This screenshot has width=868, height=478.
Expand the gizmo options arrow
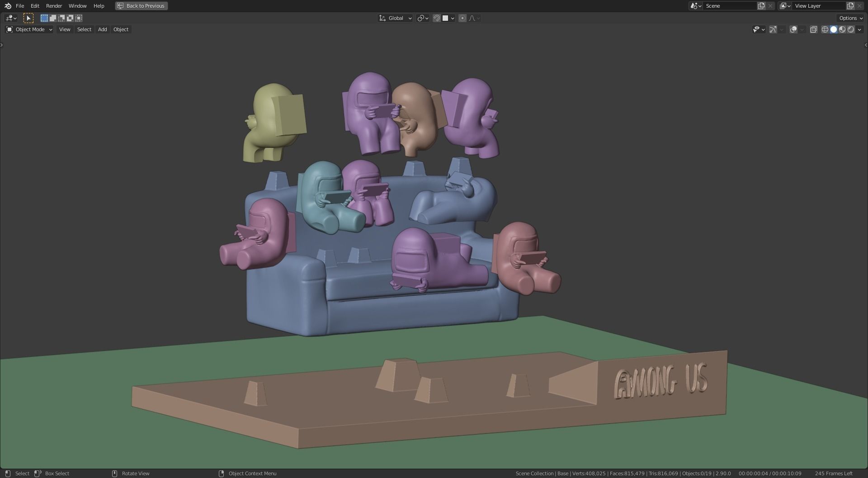click(782, 29)
